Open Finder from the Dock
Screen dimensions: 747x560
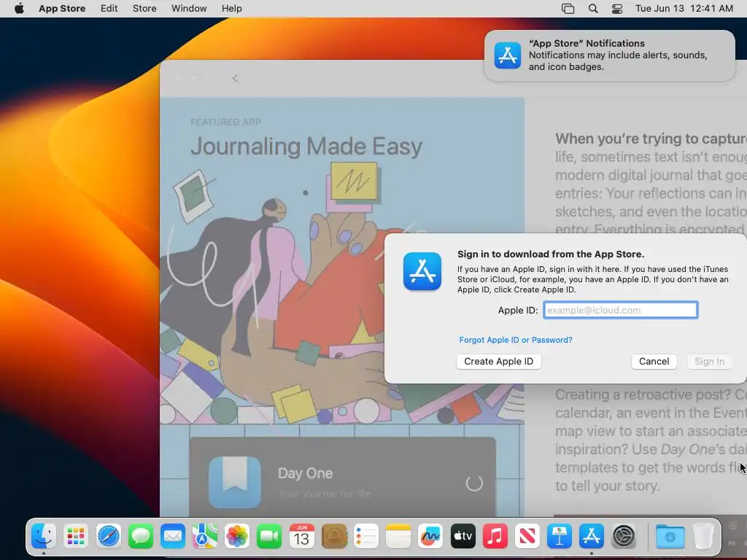[44, 537]
